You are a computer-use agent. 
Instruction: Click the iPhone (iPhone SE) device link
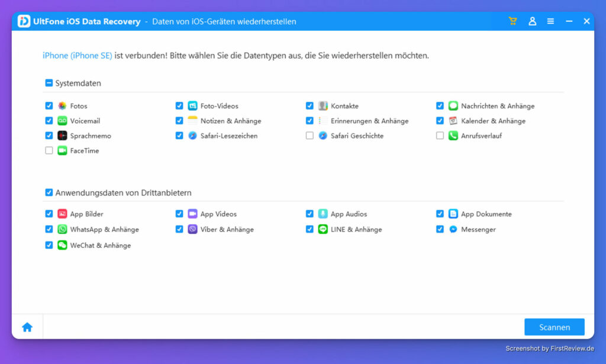pyautogui.click(x=78, y=56)
